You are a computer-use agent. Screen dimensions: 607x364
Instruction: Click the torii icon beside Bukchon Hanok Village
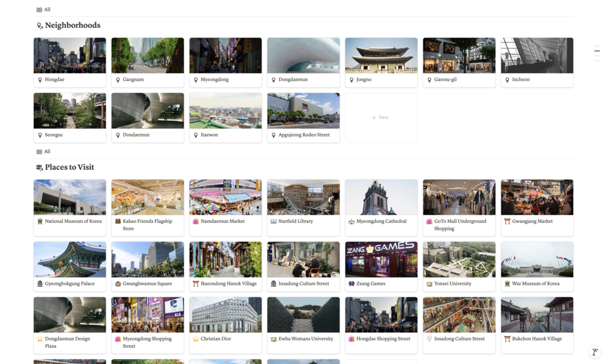[507, 339]
